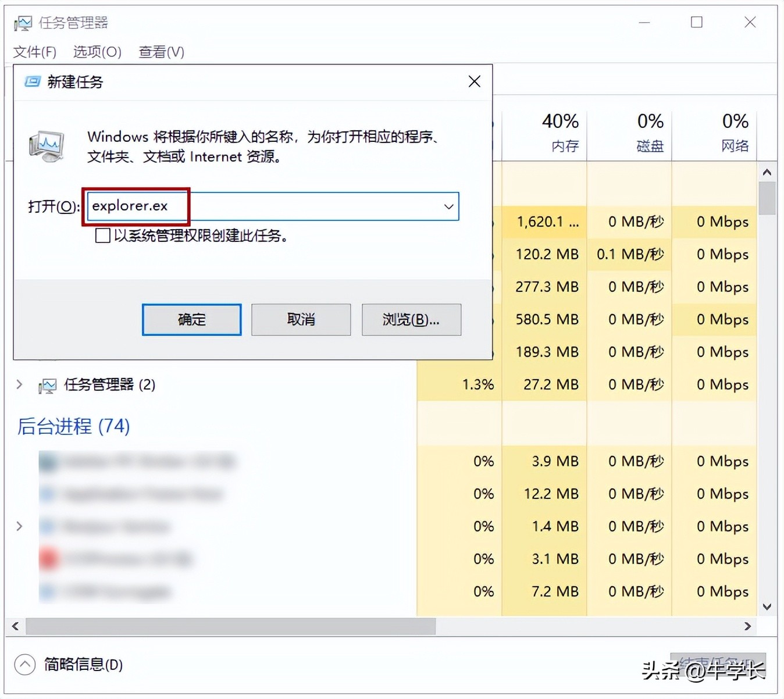Click the vertical scrollbar down arrow
This screenshot has width=784, height=699.
tap(767, 607)
